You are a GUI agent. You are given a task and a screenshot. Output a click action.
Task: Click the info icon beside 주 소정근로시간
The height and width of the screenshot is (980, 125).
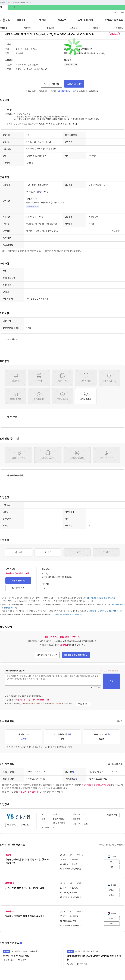pos(40,192)
